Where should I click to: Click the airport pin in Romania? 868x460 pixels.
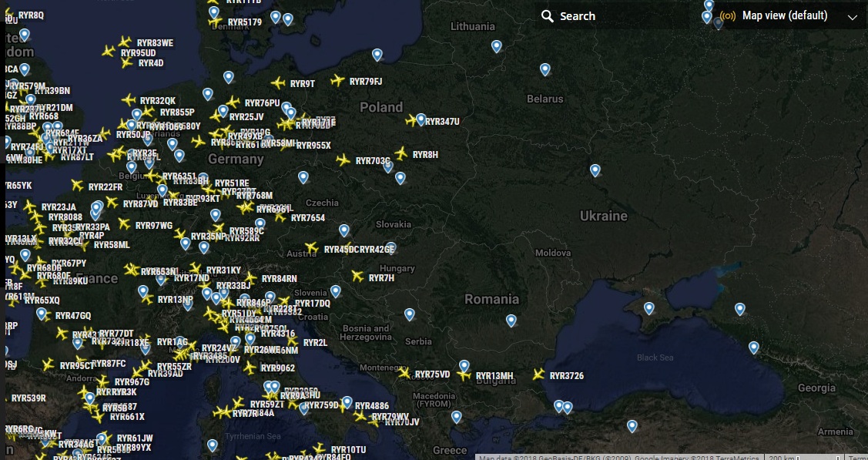pyautogui.click(x=511, y=320)
